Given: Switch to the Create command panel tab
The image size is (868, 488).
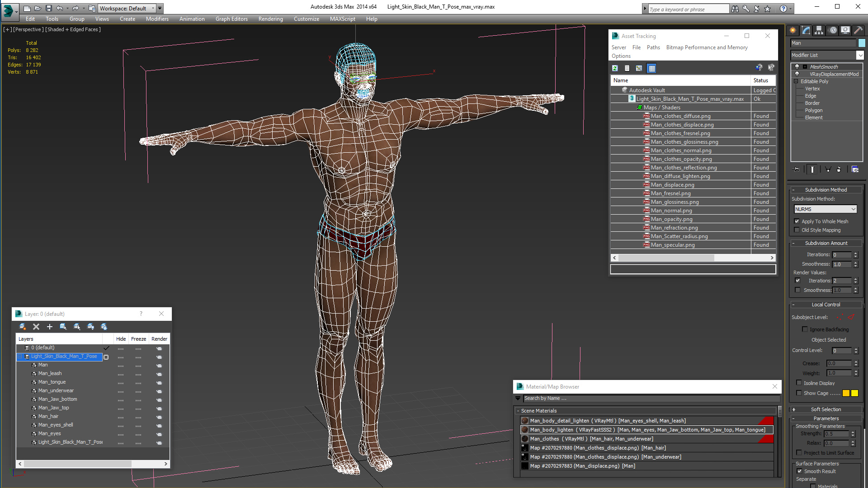Looking at the screenshot, I should 793,30.
